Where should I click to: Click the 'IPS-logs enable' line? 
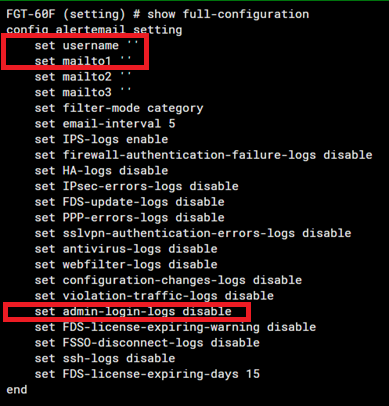[101, 139]
